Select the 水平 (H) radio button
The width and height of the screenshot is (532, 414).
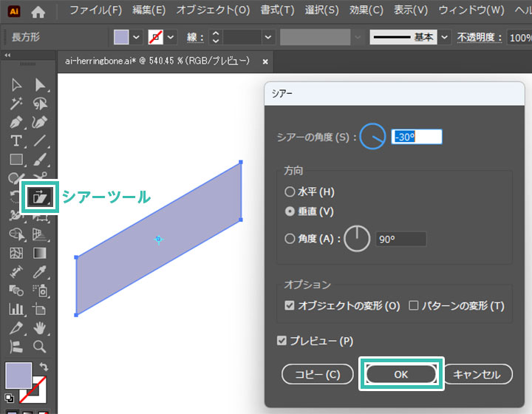coord(290,192)
